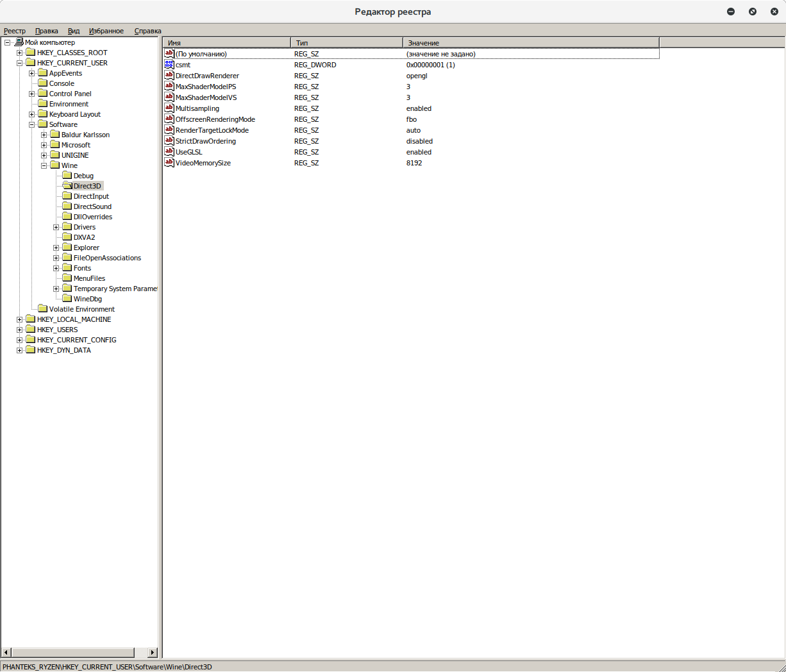
Task: Collapse the Wine tree node
Action: (x=44, y=165)
